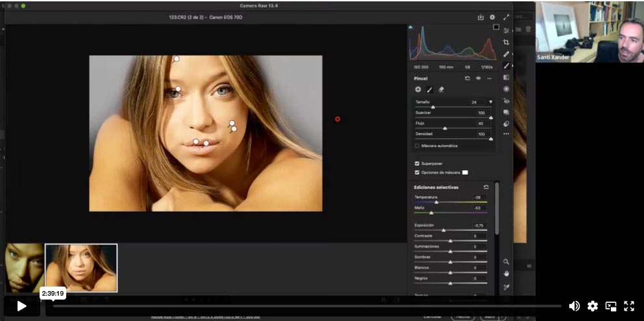
Task: Reset the Pincel brush adjustments
Action: click(x=467, y=78)
